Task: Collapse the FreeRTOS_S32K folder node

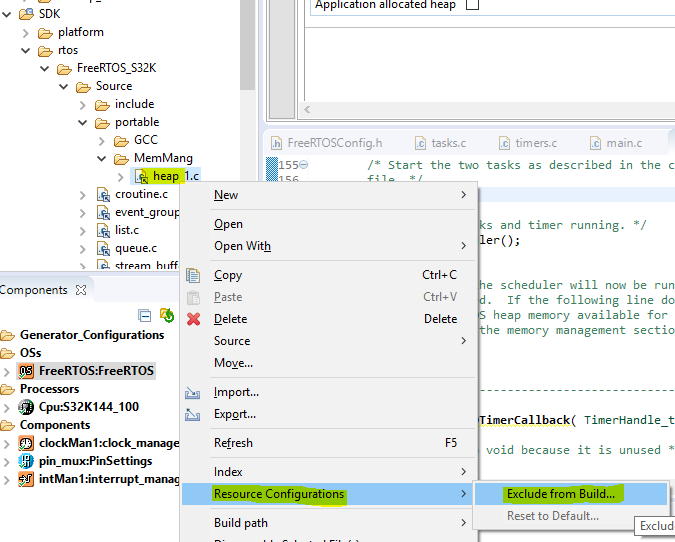Action: click(44, 68)
